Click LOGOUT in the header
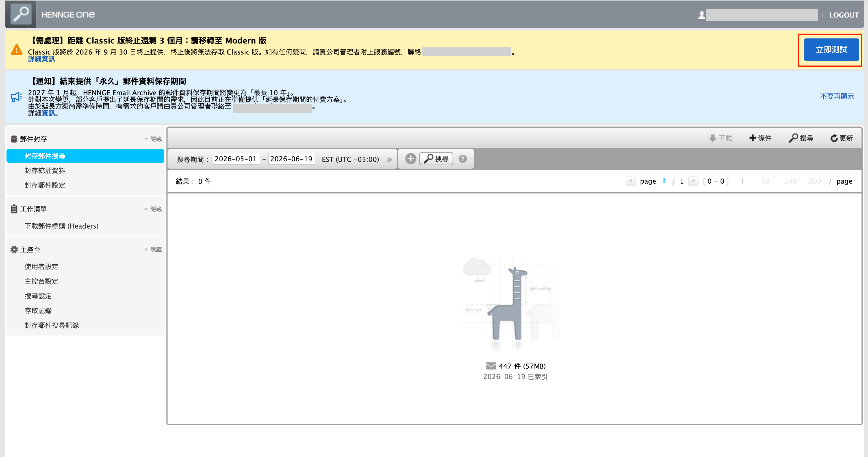868x457 pixels. point(844,15)
